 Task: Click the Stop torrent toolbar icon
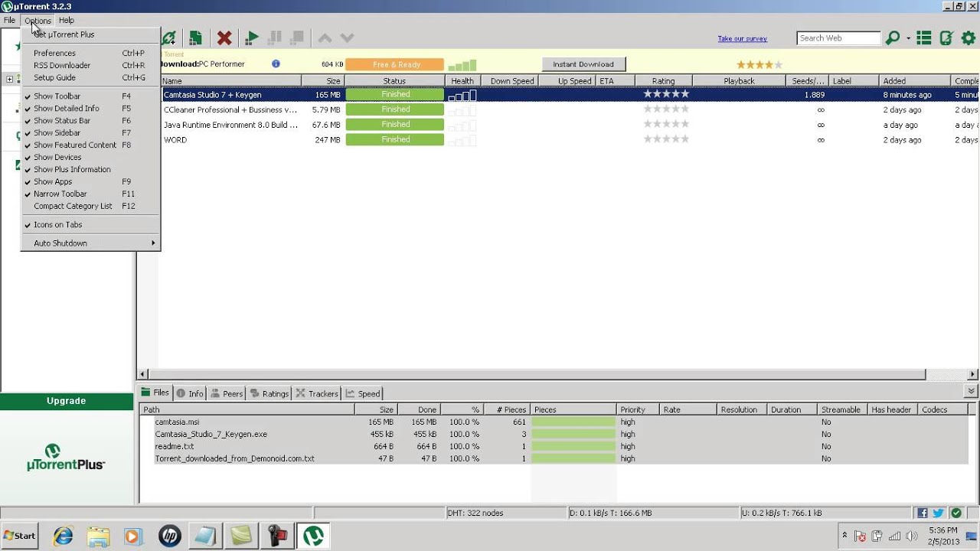point(298,37)
